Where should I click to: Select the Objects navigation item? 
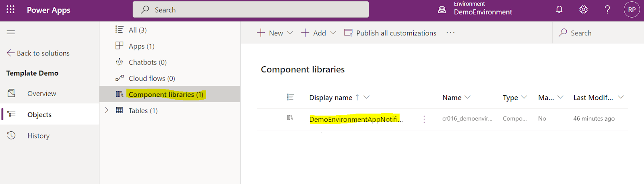(50, 114)
